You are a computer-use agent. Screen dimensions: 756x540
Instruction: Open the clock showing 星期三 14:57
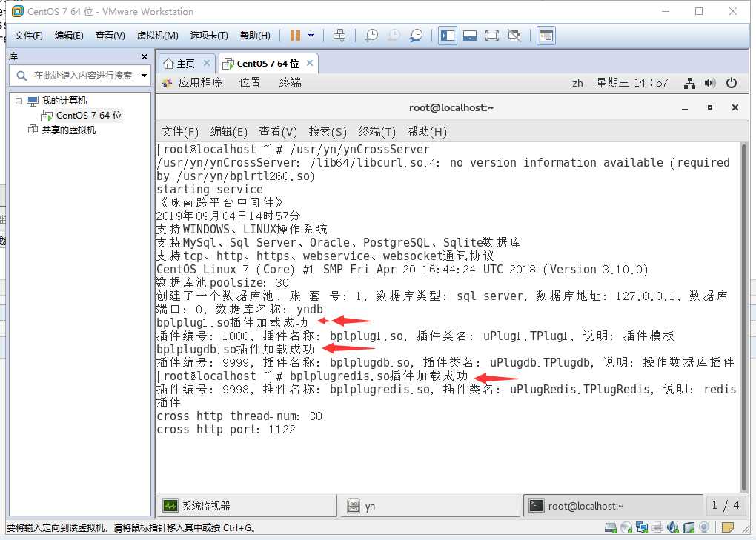[632, 83]
